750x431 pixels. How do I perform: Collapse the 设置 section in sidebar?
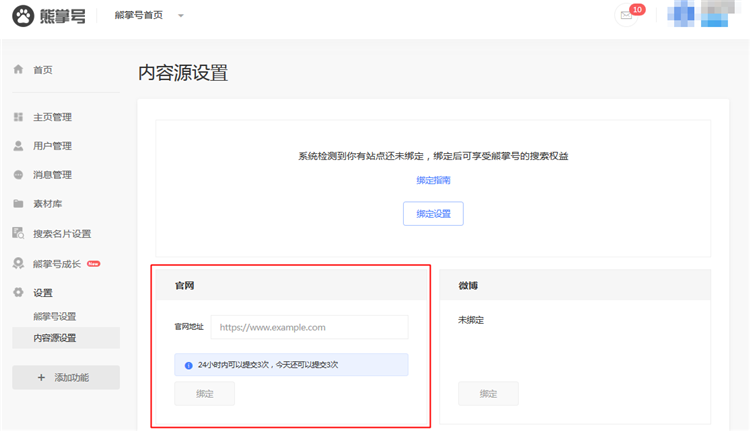click(43, 293)
